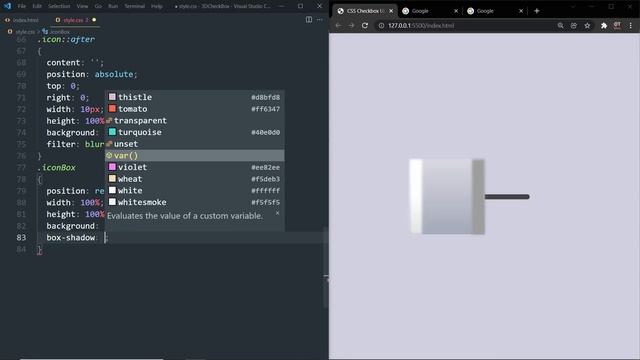Image resolution: width=640 pixels, height=360 pixels.
Task: Close the CSS Checkbox browser tab
Action: [x=391, y=11]
